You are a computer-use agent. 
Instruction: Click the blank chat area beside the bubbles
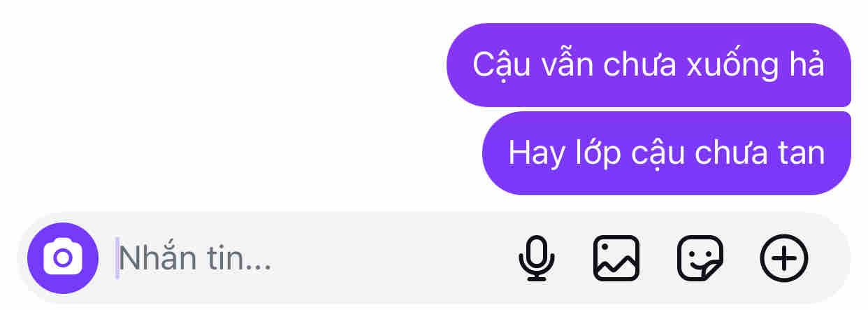pyautogui.click(x=210, y=105)
